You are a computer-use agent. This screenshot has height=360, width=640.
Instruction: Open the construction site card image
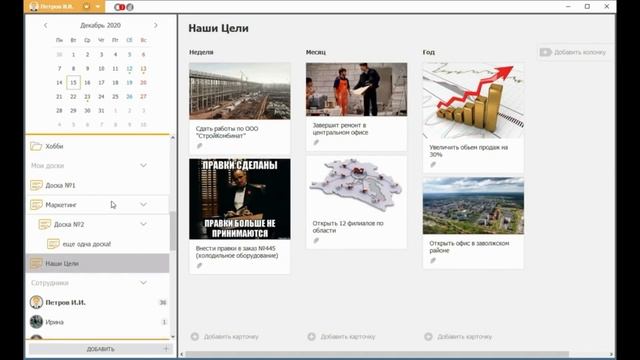pyautogui.click(x=240, y=91)
